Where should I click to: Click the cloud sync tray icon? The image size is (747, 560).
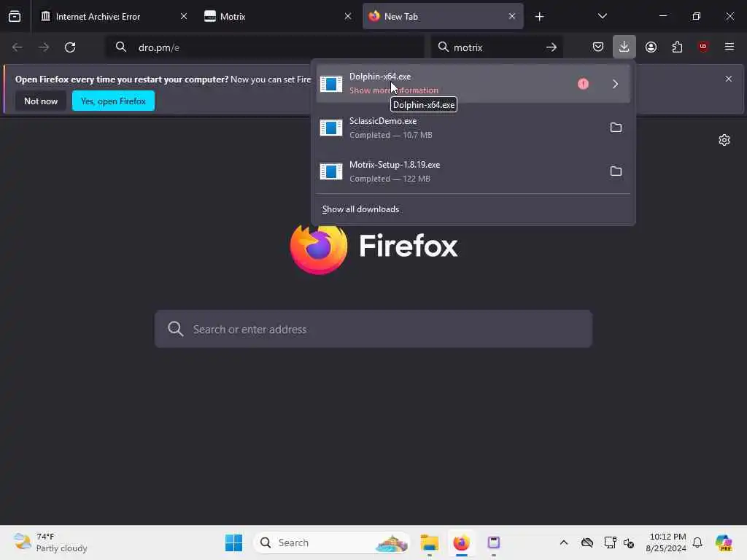[587, 542]
